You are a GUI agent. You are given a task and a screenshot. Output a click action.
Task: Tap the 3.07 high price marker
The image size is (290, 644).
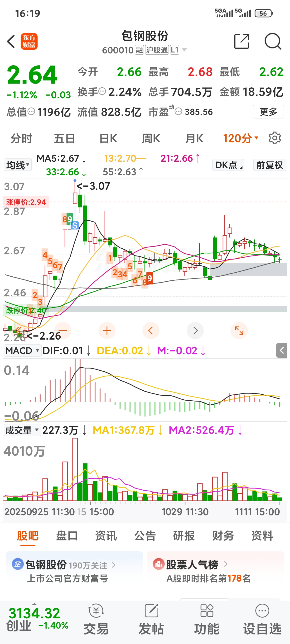pyautogui.click(x=93, y=186)
